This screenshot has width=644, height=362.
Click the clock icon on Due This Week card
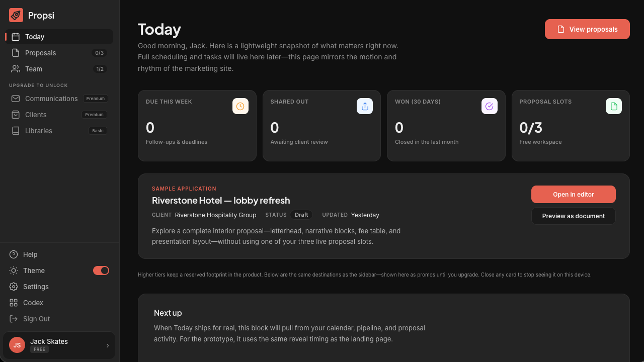coord(240,106)
